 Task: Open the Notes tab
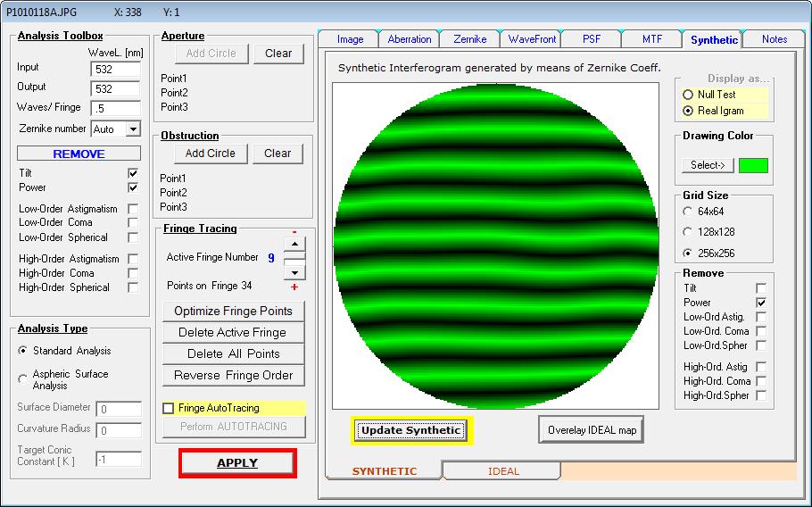point(775,39)
